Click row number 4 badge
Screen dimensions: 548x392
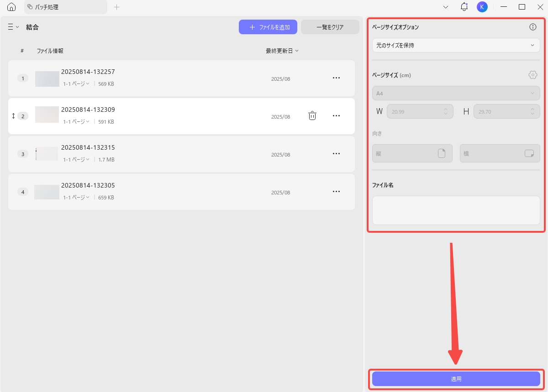coord(23,192)
